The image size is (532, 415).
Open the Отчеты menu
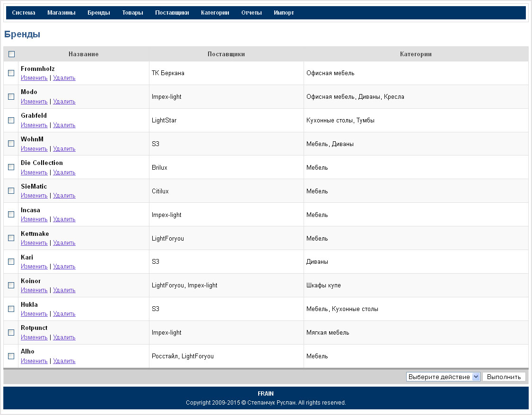tap(252, 13)
